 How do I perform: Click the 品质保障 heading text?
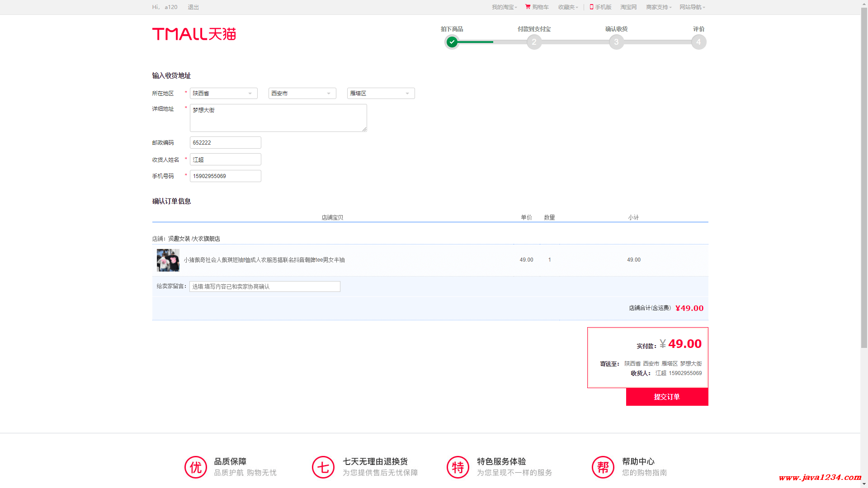tap(230, 461)
